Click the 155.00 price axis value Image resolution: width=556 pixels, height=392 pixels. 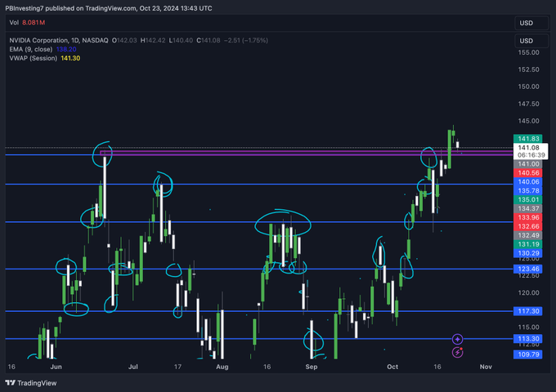click(528, 52)
